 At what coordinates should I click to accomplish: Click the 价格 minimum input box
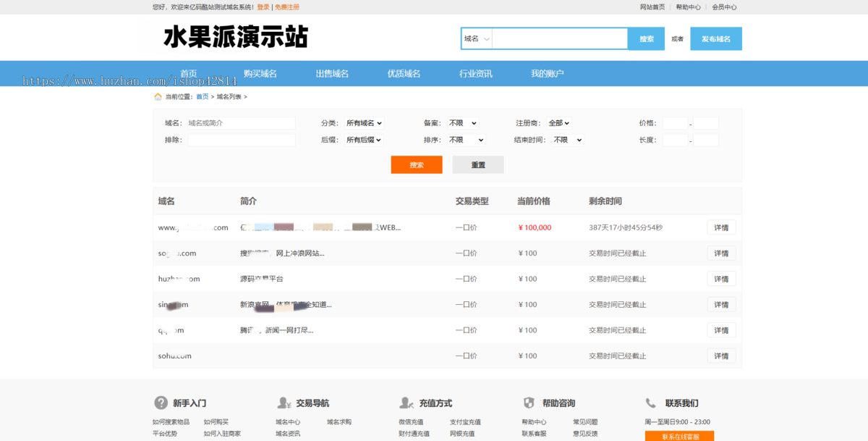[x=675, y=123]
